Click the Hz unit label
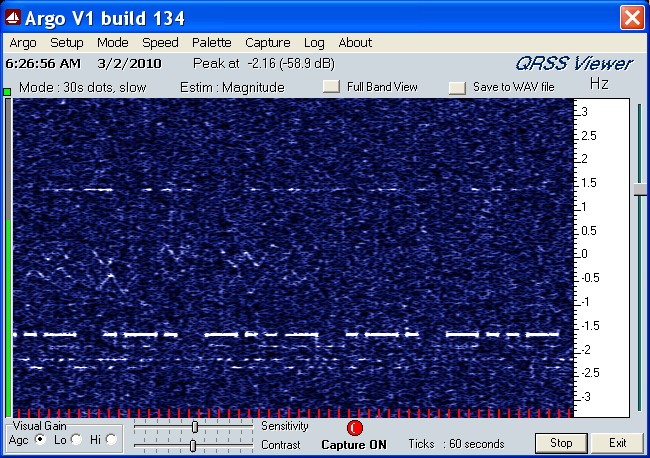650x458 pixels. pos(599,84)
